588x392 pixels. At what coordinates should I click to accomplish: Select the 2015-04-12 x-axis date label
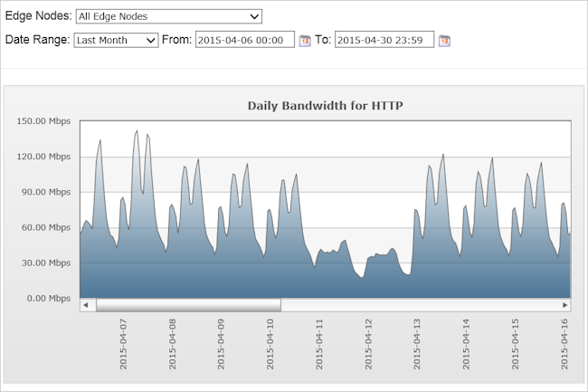point(368,343)
